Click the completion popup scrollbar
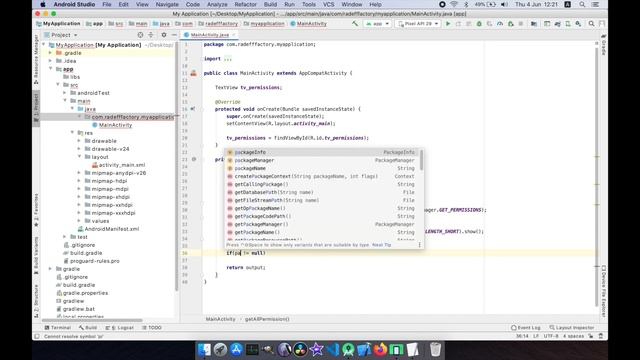This screenshot has width=640, height=360. [x=421, y=160]
